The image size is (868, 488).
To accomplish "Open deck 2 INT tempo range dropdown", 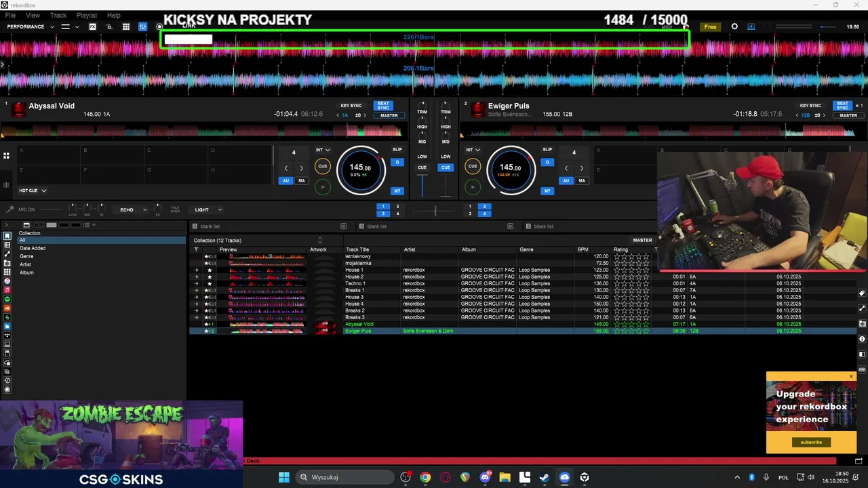I will (473, 150).
